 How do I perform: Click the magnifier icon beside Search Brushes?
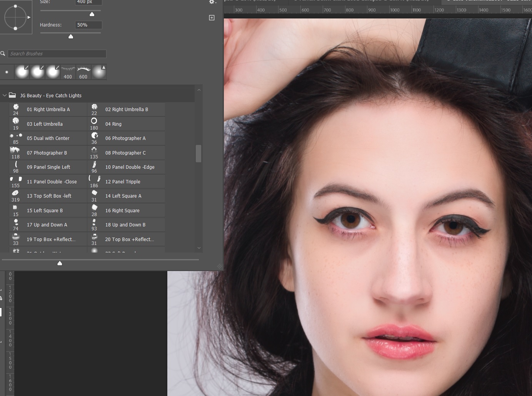pos(3,54)
